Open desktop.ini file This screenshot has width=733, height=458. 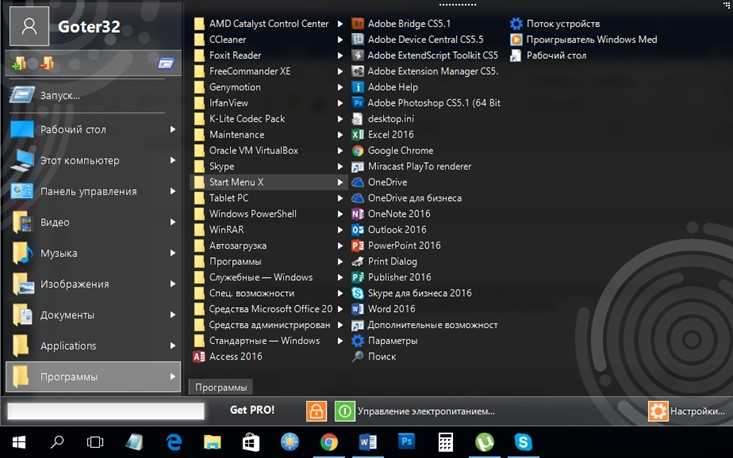(x=382, y=119)
